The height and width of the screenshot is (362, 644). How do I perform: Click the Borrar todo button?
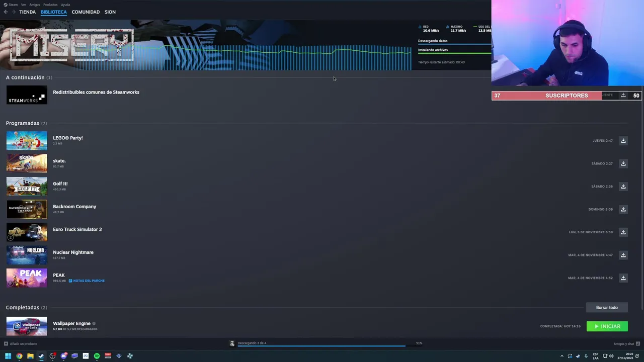click(x=607, y=308)
